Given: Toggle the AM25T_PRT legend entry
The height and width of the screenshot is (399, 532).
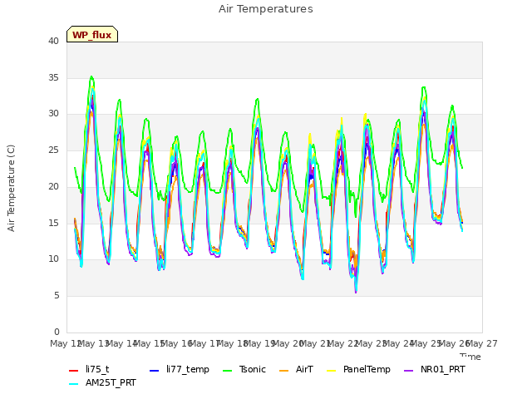Looking at the screenshot, I should tap(102, 382).
